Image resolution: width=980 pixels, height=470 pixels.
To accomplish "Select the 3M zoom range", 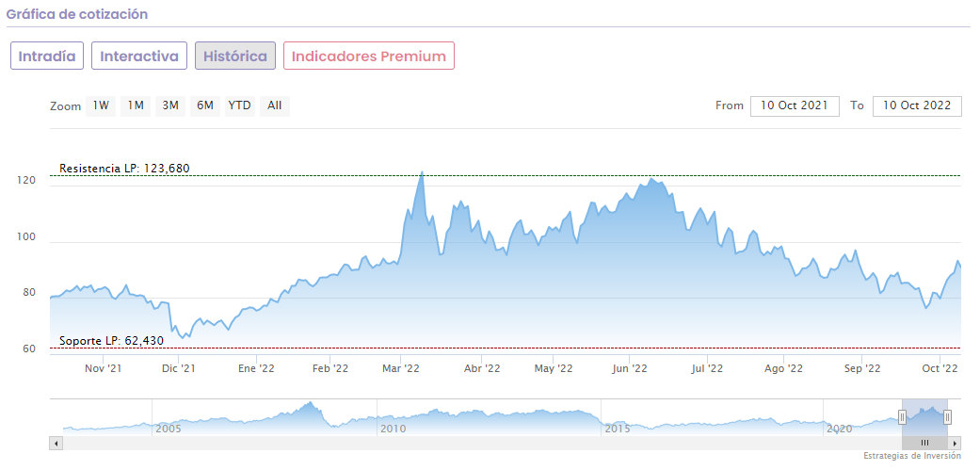I will (x=170, y=105).
